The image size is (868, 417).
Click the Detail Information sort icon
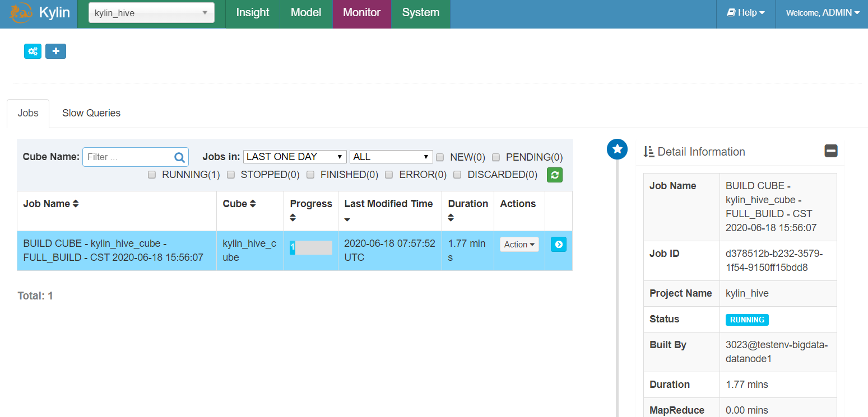pyautogui.click(x=649, y=152)
